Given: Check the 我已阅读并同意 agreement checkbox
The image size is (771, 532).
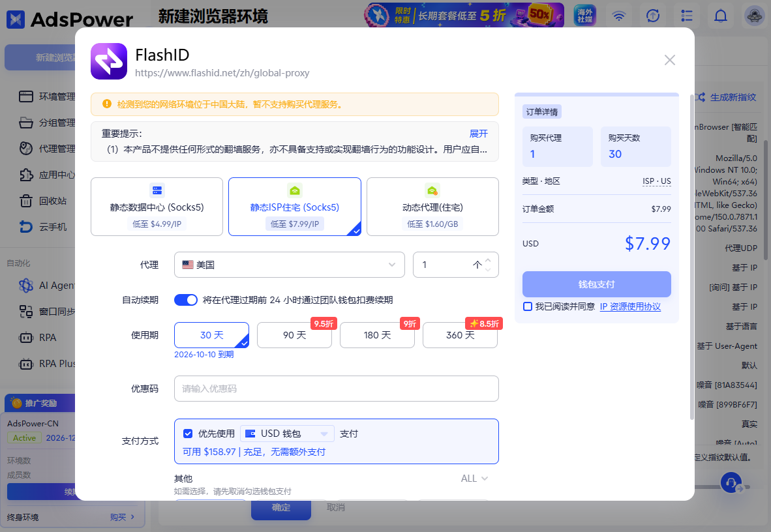Looking at the screenshot, I should [528, 306].
